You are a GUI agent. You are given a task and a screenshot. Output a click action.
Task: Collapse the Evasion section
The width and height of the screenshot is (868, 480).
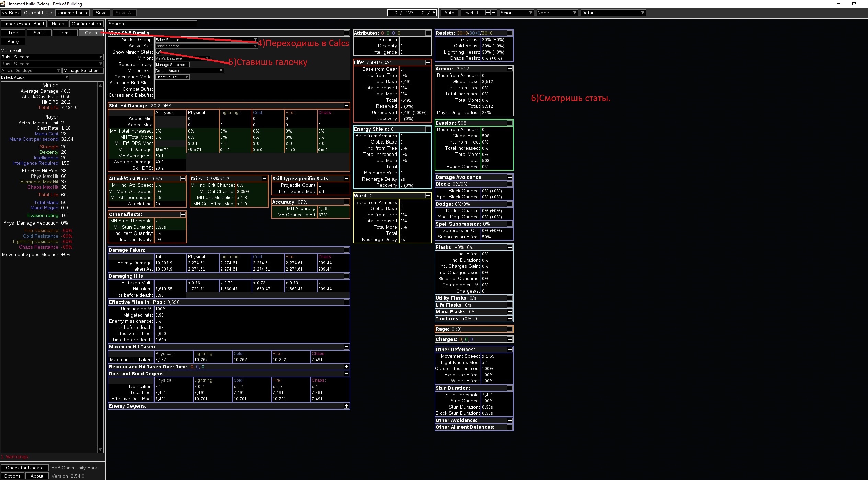pos(510,123)
